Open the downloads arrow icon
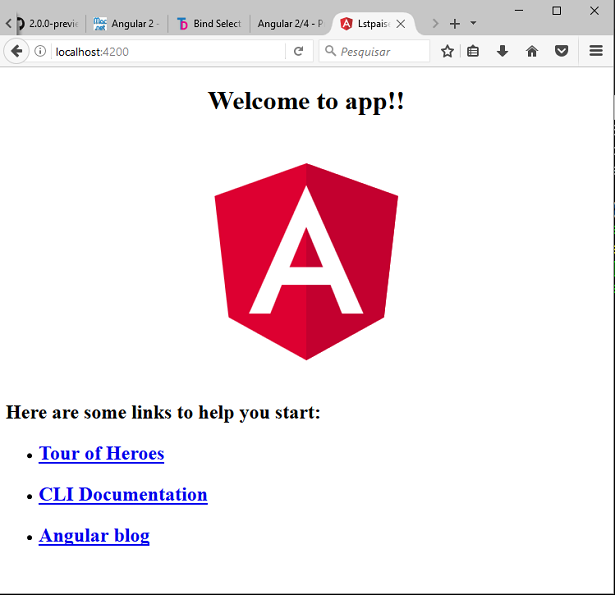 point(502,51)
